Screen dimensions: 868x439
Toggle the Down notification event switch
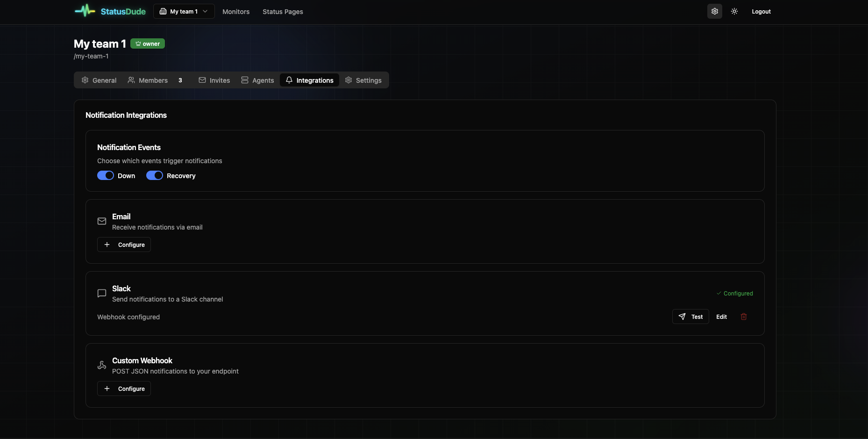(x=105, y=175)
